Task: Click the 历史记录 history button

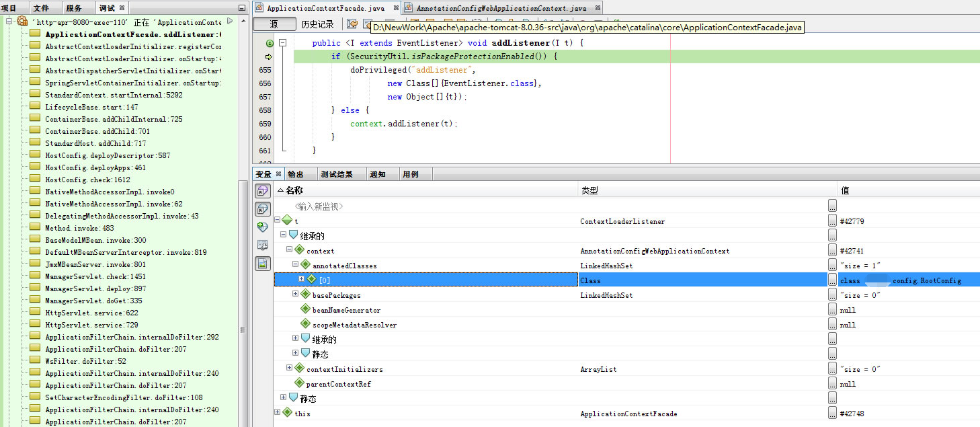Action: [318, 24]
